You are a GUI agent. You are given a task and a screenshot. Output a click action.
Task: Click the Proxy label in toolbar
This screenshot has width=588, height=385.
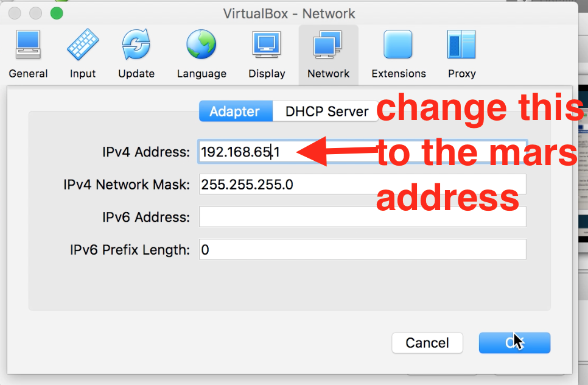pyautogui.click(x=461, y=74)
